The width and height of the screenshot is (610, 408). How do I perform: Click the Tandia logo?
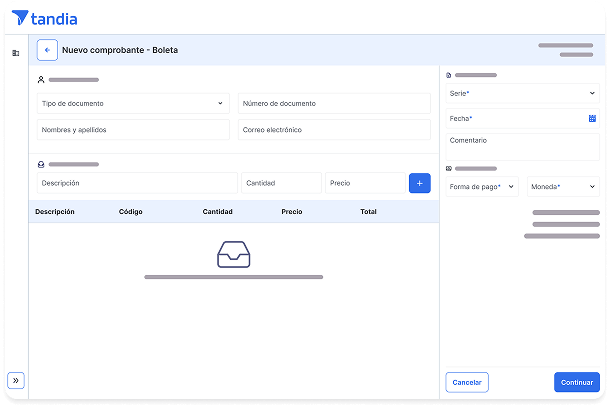[44, 18]
